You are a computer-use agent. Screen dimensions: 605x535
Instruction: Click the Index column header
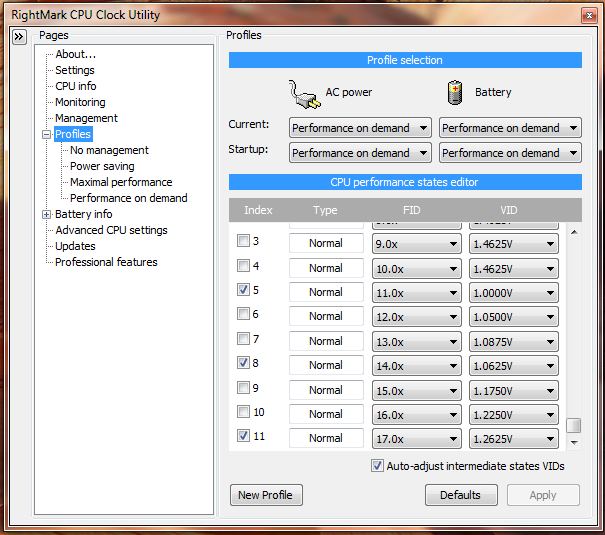258,210
